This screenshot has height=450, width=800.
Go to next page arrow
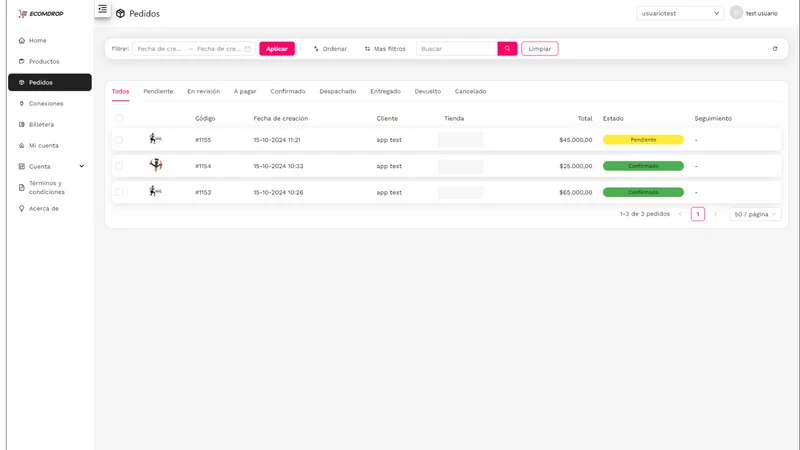715,214
